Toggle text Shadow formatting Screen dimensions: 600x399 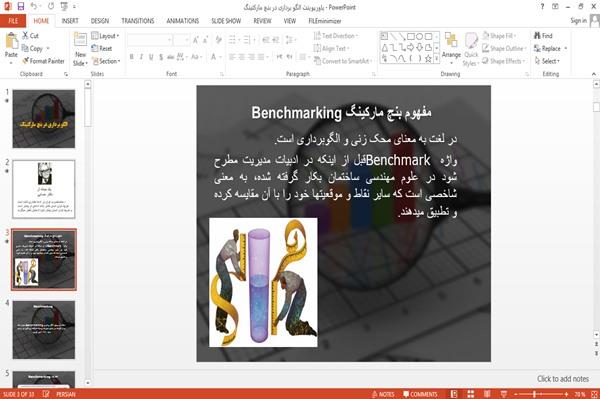(161, 57)
